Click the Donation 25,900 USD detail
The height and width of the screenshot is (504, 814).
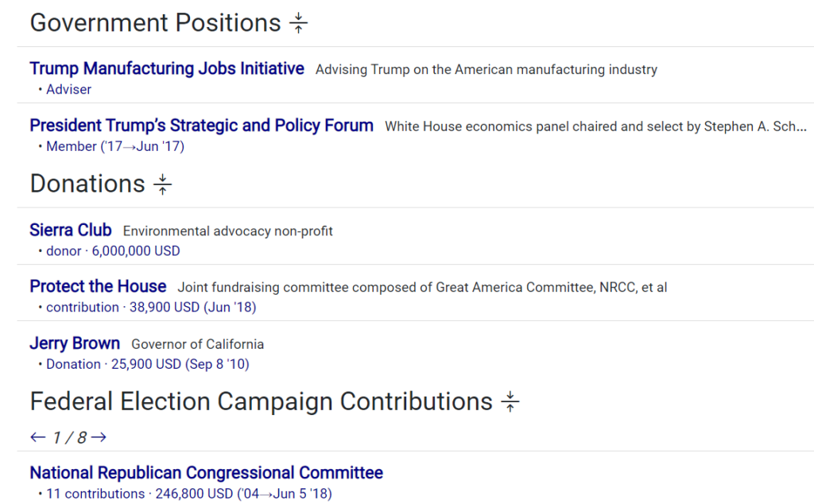pos(148,365)
